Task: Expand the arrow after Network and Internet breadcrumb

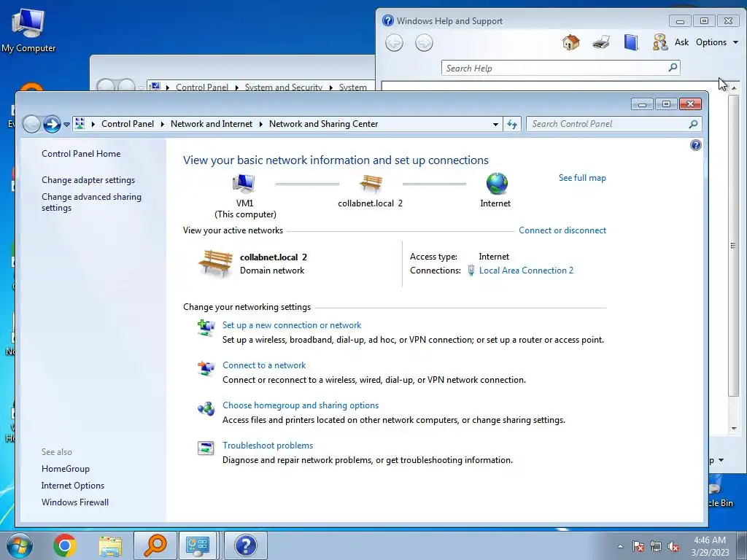Action: click(261, 124)
